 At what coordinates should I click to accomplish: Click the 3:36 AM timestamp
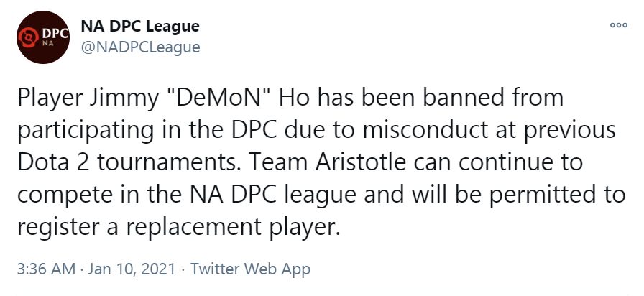46,269
